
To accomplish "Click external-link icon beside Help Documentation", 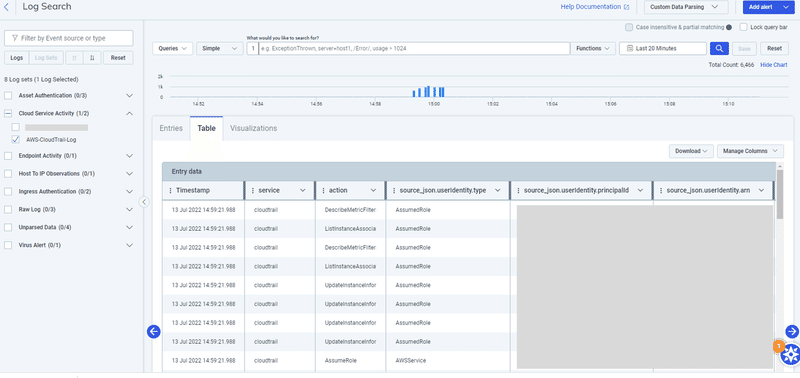I will coord(627,7).
